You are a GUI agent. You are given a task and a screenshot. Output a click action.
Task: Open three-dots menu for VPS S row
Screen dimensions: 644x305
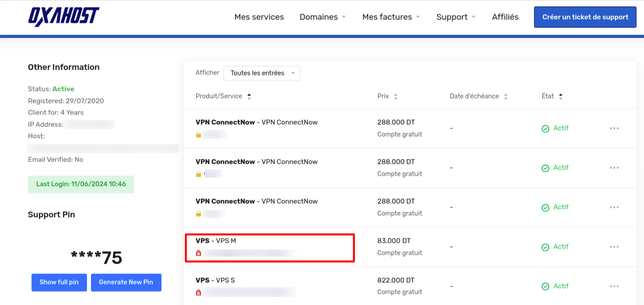(614, 286)
